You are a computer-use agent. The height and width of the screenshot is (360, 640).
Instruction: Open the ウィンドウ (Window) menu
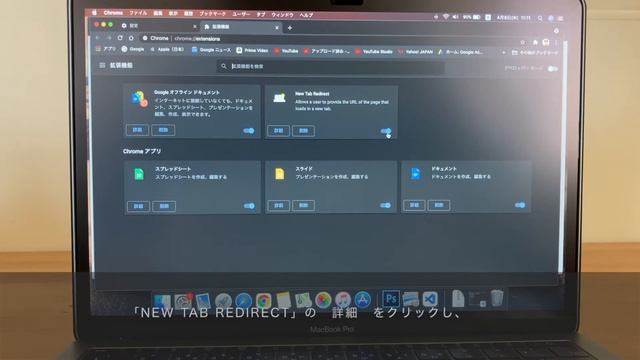(282, 15)
